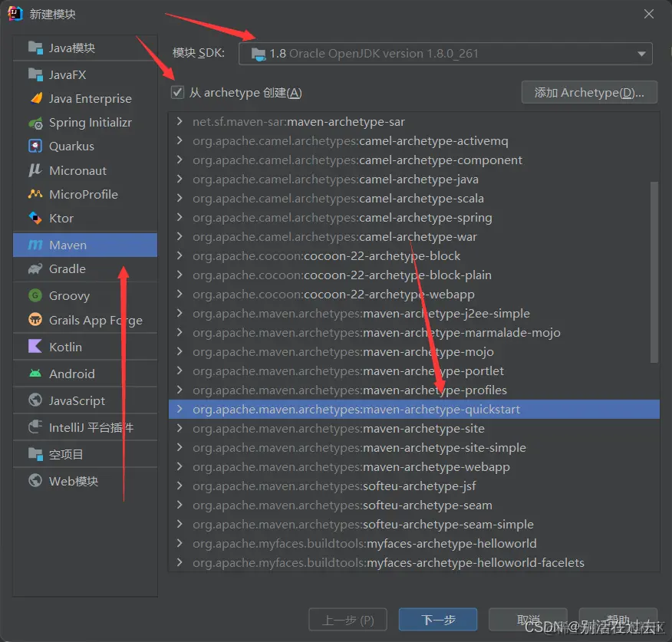Image resolution: width=672 pixels, height=642 pixels.
Task: Select myfaces-archetype-helloworld-facelets row
Action: point(414,562)
